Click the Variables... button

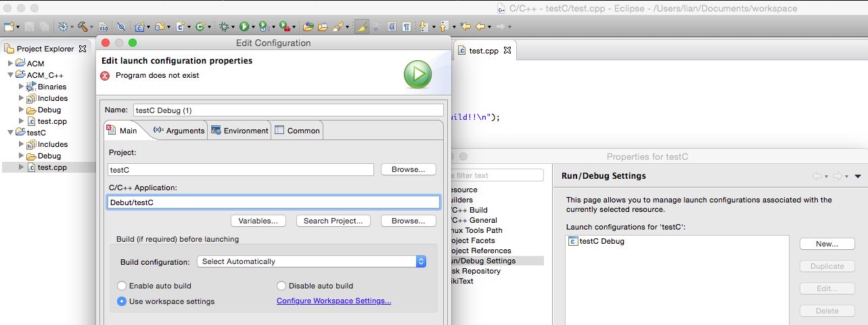click(x=258, y=221)
